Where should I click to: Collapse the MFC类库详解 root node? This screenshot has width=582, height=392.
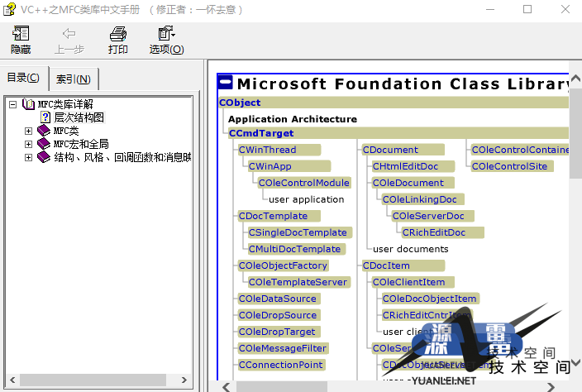click(x=13, y=104)
